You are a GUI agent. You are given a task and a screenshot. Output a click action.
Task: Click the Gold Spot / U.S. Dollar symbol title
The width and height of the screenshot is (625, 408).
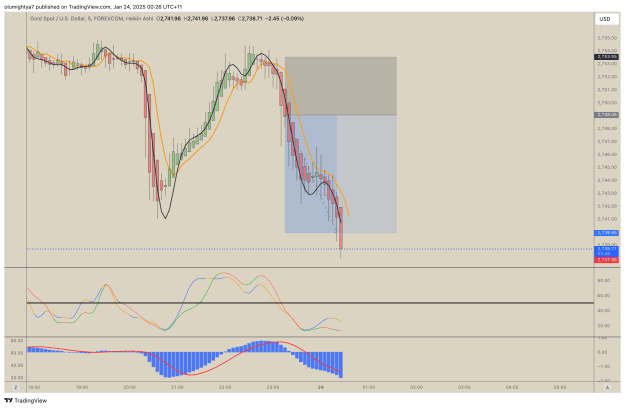click(x=57, y=18)
